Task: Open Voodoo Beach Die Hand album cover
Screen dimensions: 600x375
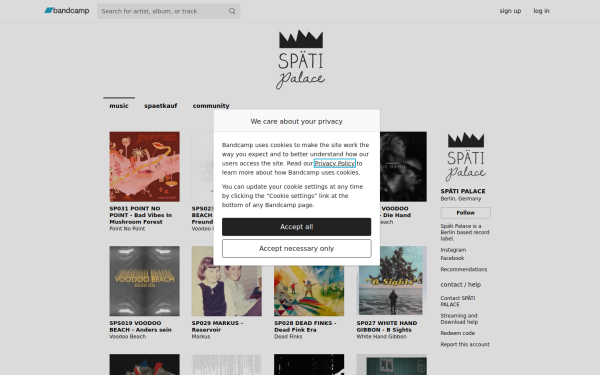Action: click(403, 166)
